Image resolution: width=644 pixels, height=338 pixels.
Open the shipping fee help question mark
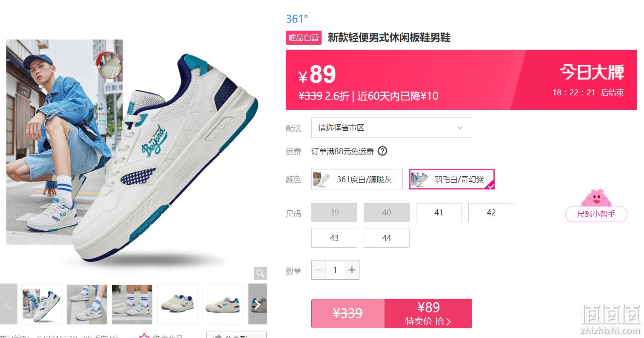click(x=382, y=151)
